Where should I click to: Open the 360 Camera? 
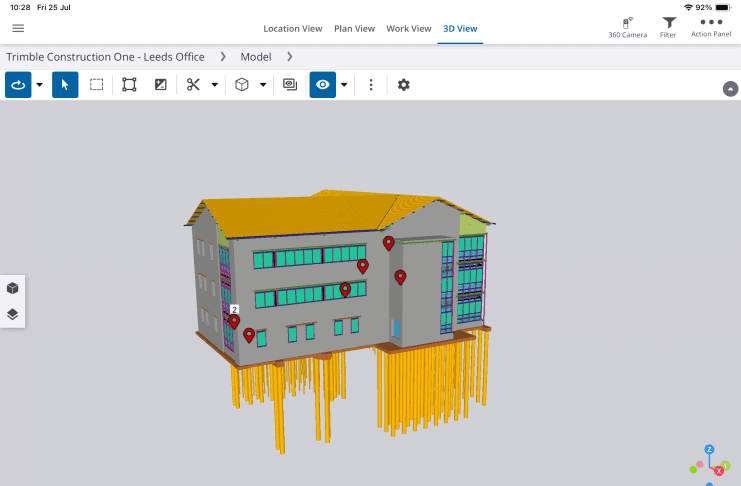coord(627,27)
